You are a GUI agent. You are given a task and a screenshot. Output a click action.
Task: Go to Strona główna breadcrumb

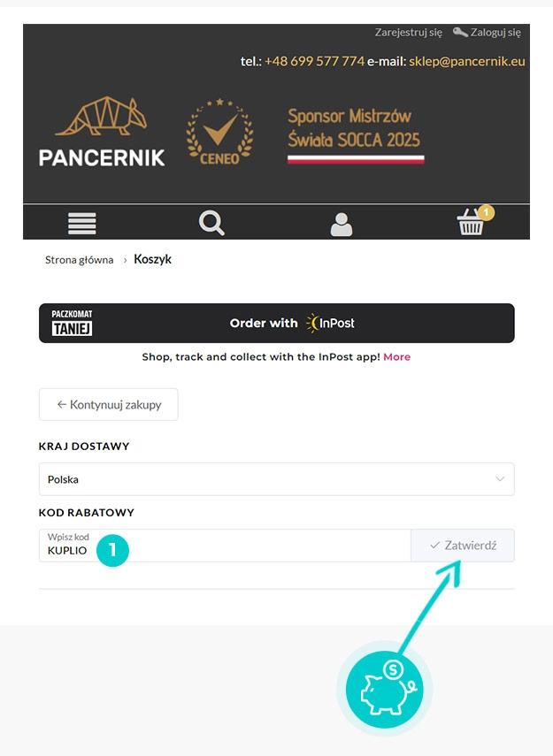coord(80,260)
